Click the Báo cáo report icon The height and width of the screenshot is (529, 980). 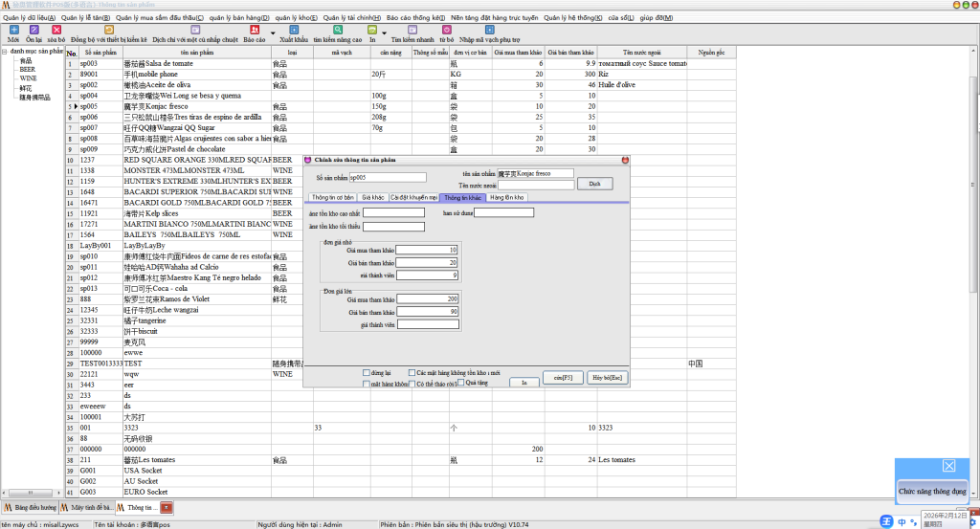pyautogui.click(x=254, y=31)
